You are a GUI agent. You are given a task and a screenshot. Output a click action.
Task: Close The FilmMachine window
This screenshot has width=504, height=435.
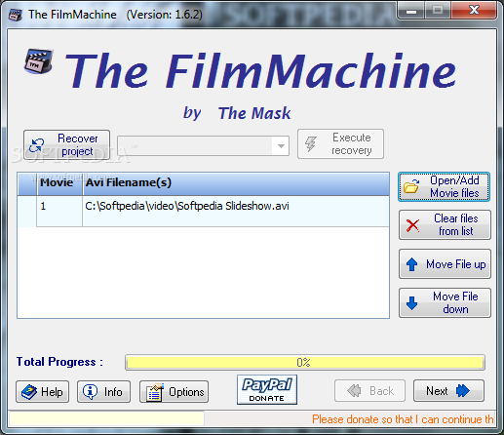[474, 11]
